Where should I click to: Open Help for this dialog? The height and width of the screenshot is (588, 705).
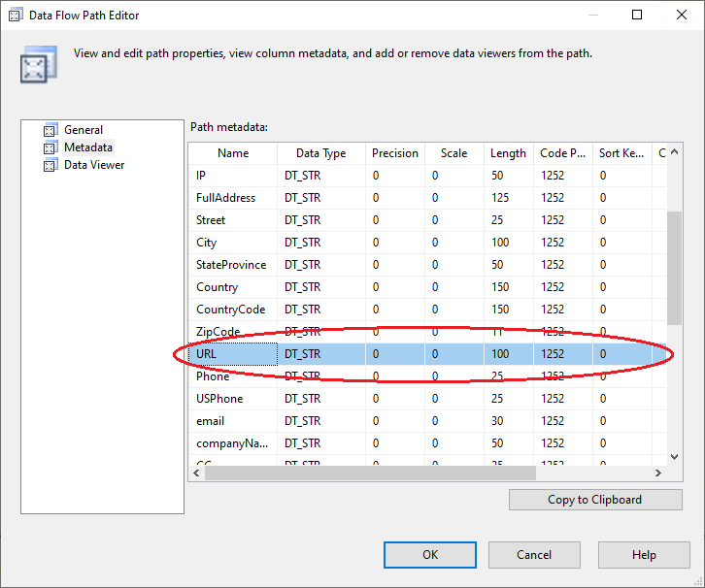click(x=644, y=555)
